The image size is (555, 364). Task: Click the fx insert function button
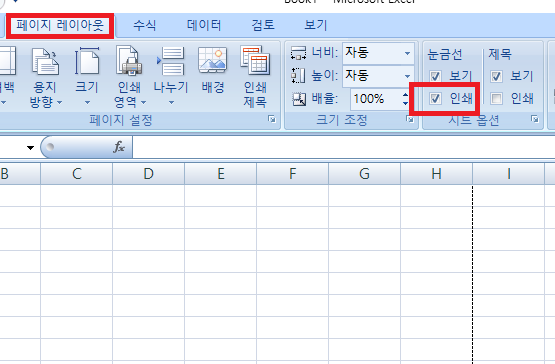pyautogui.click(x=119, y=147)
